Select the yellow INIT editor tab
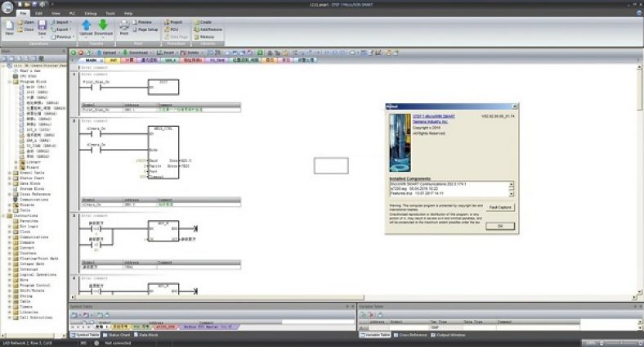Image resolution: width=644 pixels, height=347 pixels. click(x=113, y=61)
